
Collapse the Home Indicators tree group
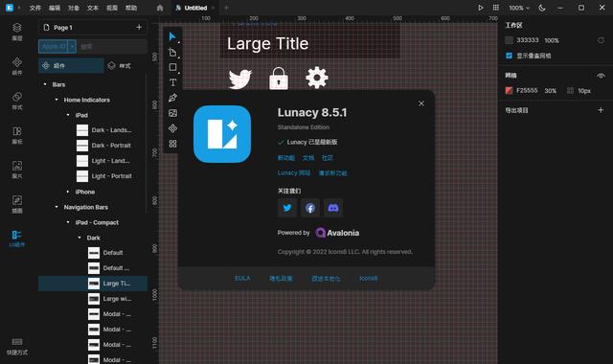point(57,100)
